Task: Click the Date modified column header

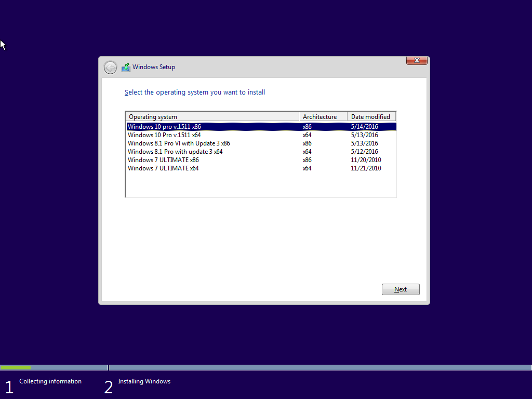Action: (371, 117)
